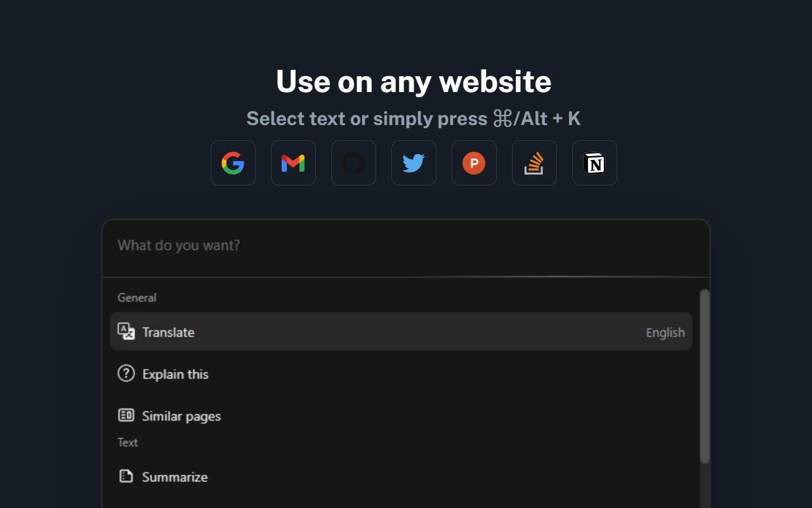Click the "Use on any website" heading
The image size is (812, 508).
pos(414,81)
